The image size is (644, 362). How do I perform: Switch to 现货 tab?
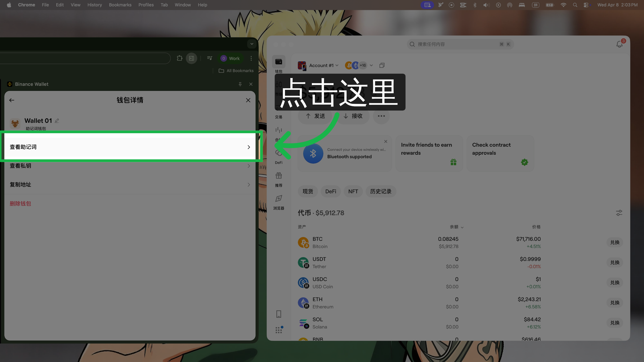308,191
